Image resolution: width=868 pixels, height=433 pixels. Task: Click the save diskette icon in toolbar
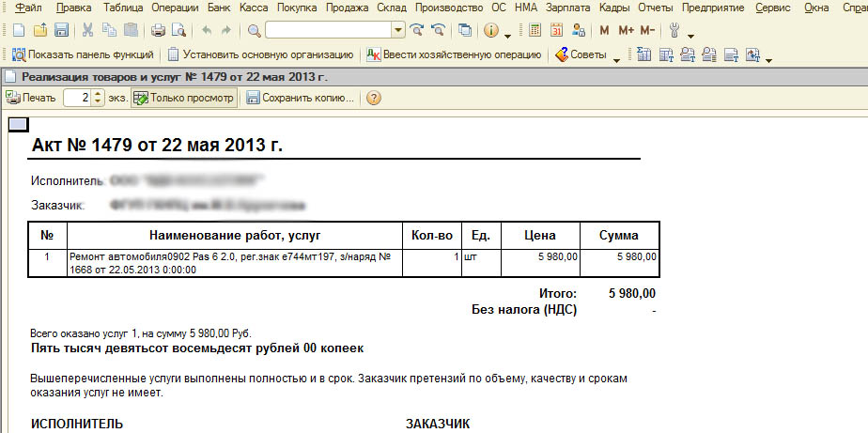[x=61, y=31]
